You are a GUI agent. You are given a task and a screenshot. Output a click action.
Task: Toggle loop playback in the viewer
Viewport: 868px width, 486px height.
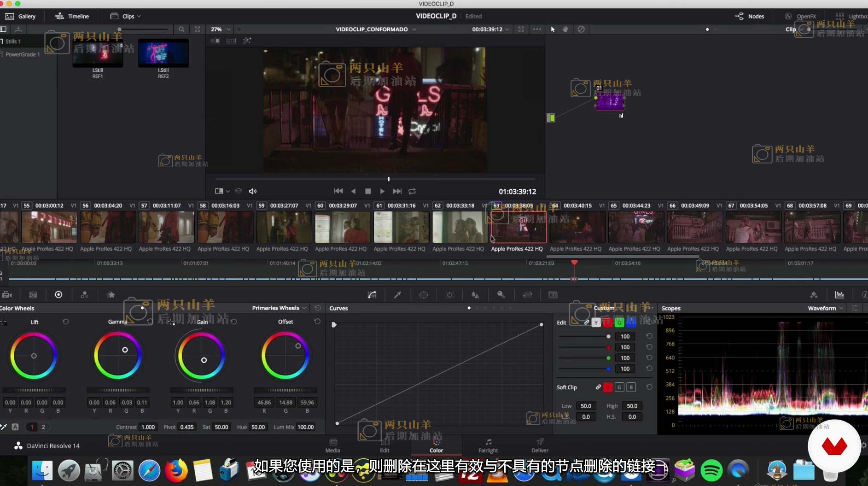pos(412,191)
